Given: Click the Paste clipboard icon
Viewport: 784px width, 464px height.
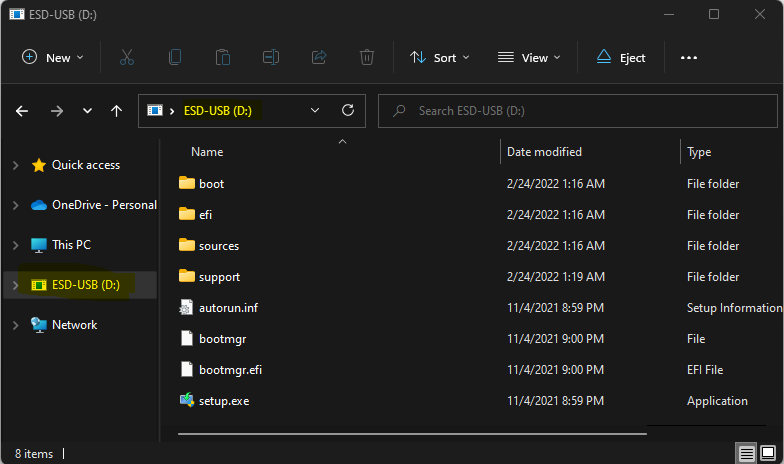Looking at the screenshot, I should pyautogui.click(x=222, y=58).
